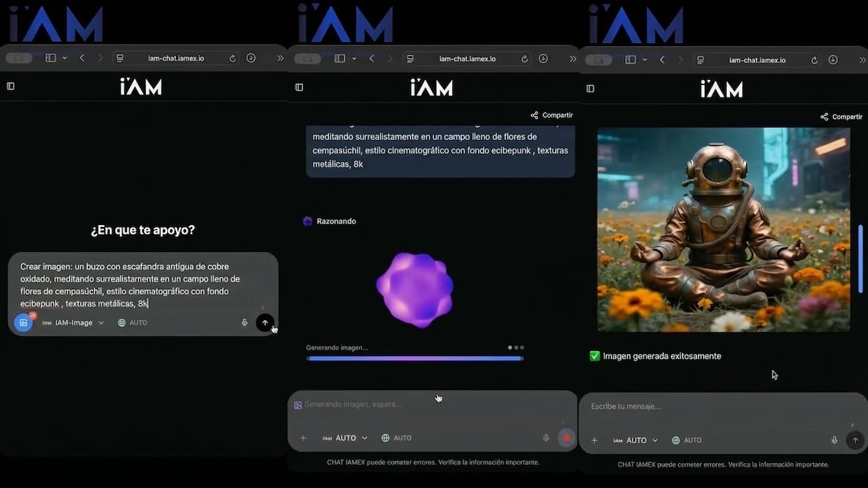Expand the AUTO model dropdown in the Razonando window
The height and width of the screenshot is (488, 868).
tap(345, 438)
